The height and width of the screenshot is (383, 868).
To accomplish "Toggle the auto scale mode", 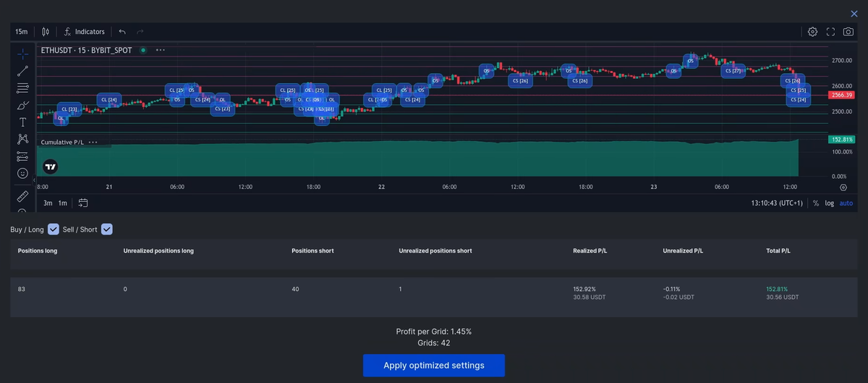I will tap(846, 203).
